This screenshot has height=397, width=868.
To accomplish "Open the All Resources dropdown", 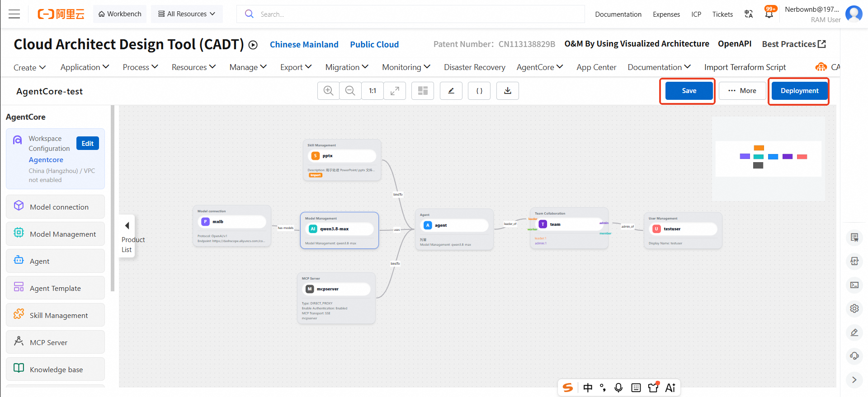I will [187, 14].
